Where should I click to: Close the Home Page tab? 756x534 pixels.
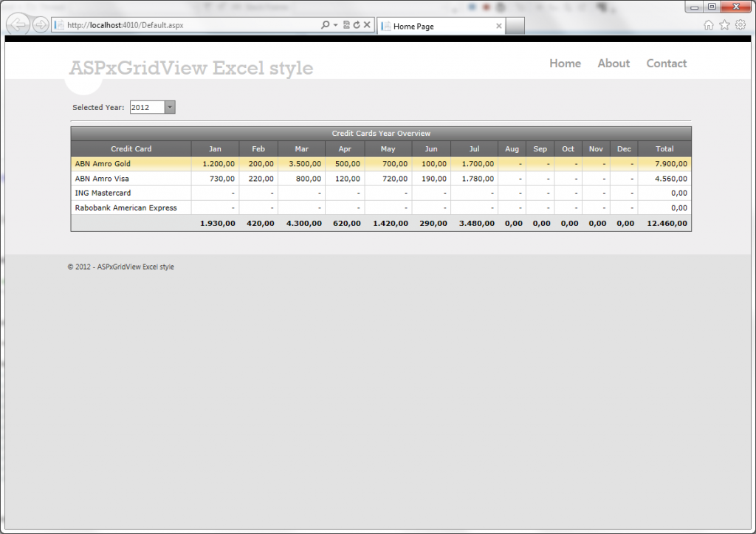pos(499,26)
